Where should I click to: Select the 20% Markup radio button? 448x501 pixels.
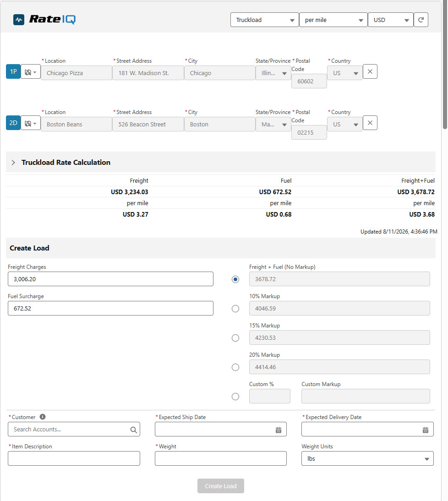click(x=235, y=367)
